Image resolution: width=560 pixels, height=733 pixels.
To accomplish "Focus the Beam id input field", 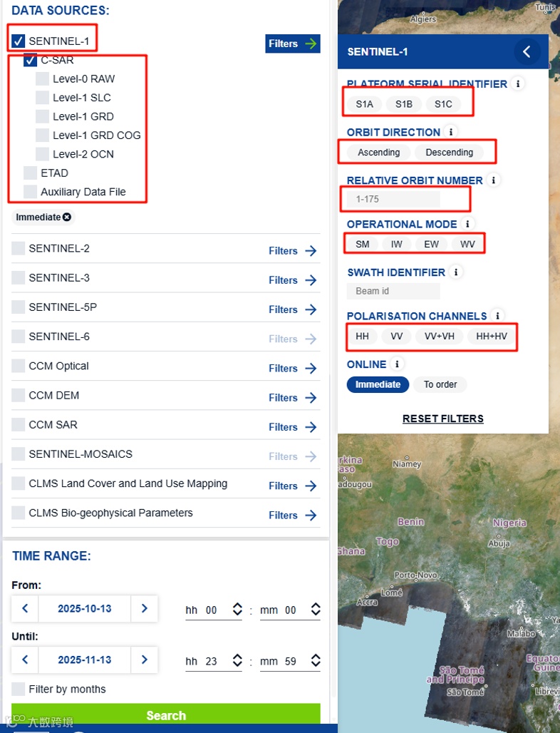I will pos(393,291).
